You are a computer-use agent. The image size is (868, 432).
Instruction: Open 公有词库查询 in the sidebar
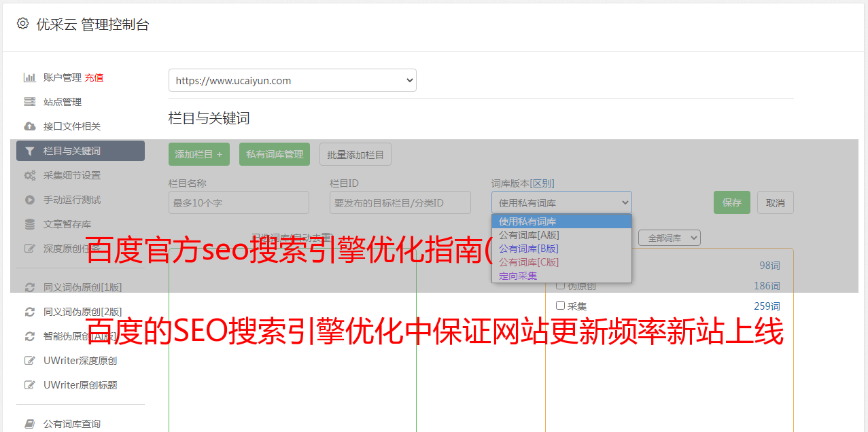click(72, 424)
